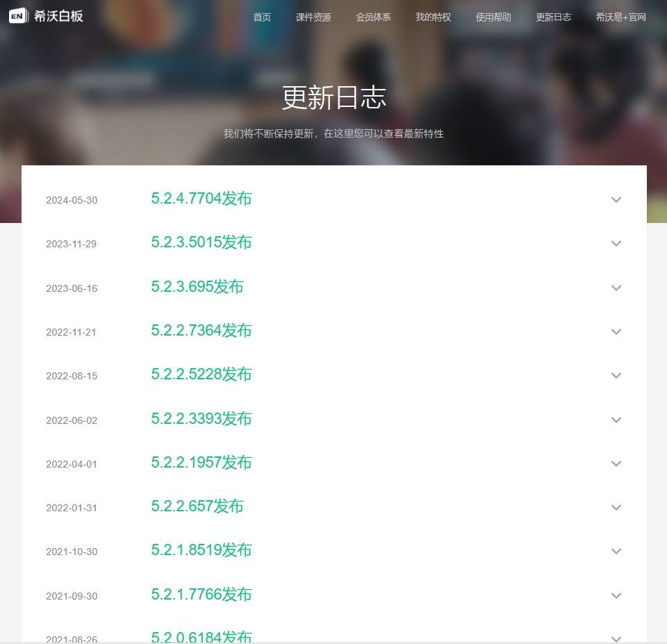Click the 希沃白板 EN logo icon
667x644 pixels.
(x=19, y=16)
